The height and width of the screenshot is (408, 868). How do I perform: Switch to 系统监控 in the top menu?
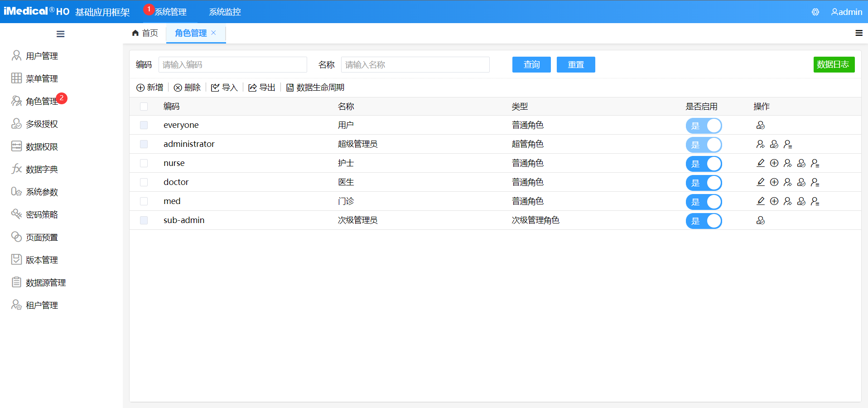pyautogui.click(x=225, y=12)
